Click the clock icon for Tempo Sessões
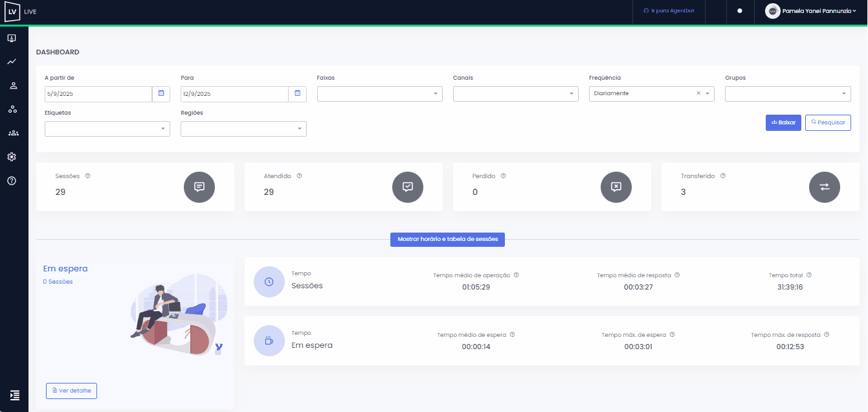 (x=269, y=282)
